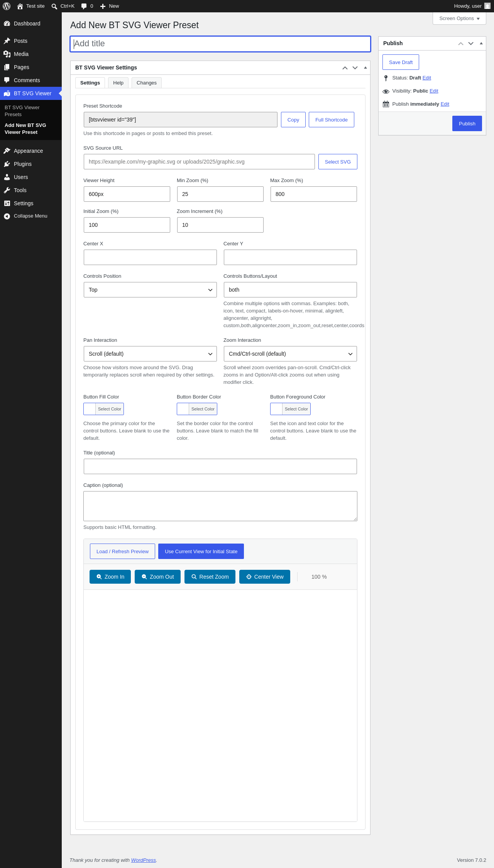Switch to the Changes tab
494x868 pixels.
[x=147, y=83]
